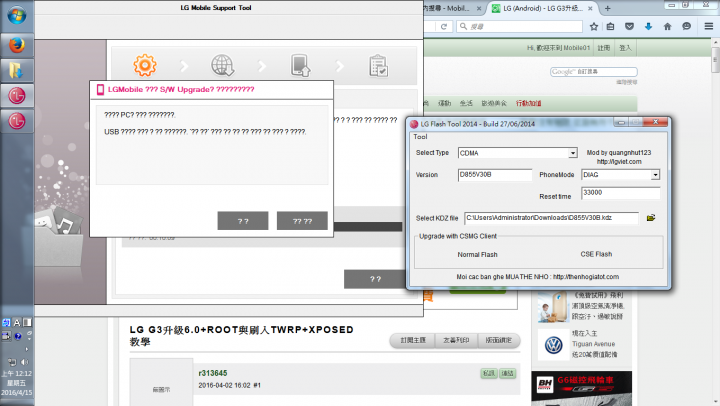
Task: Click second green button on r313645 post
Action: (507, 373)
